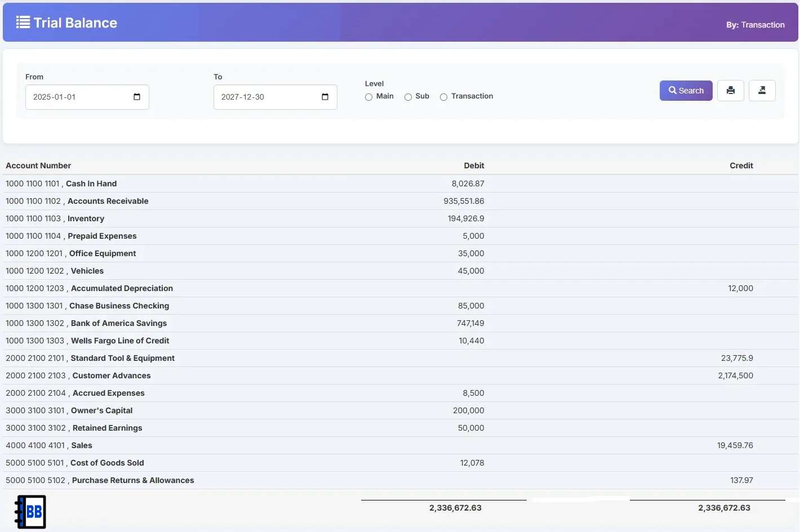Click the By: Transaction label
Image resolution: width=800 pixels, height=532 pixels.
point(755,25)
